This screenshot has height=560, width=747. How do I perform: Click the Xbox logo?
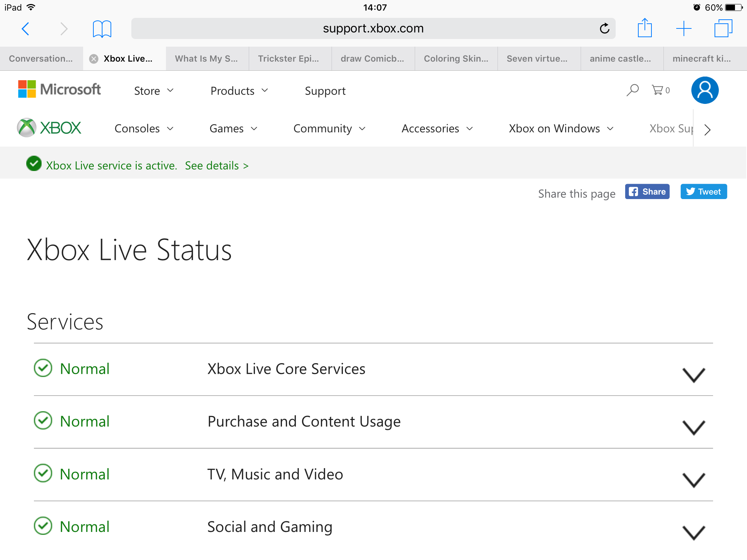click(49, 128)
